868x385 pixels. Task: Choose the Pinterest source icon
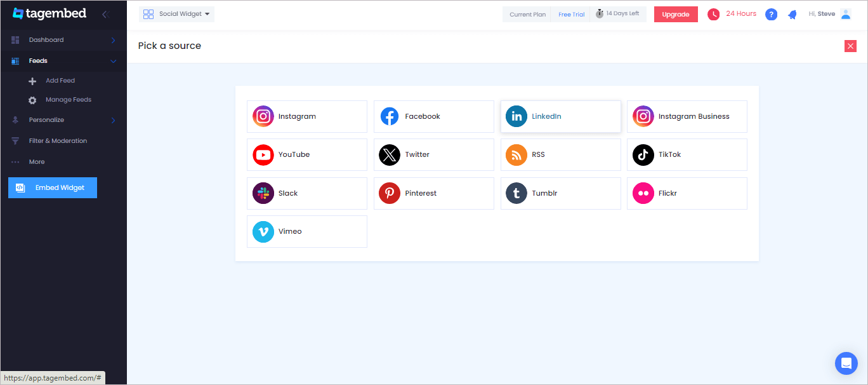point(390,193)
